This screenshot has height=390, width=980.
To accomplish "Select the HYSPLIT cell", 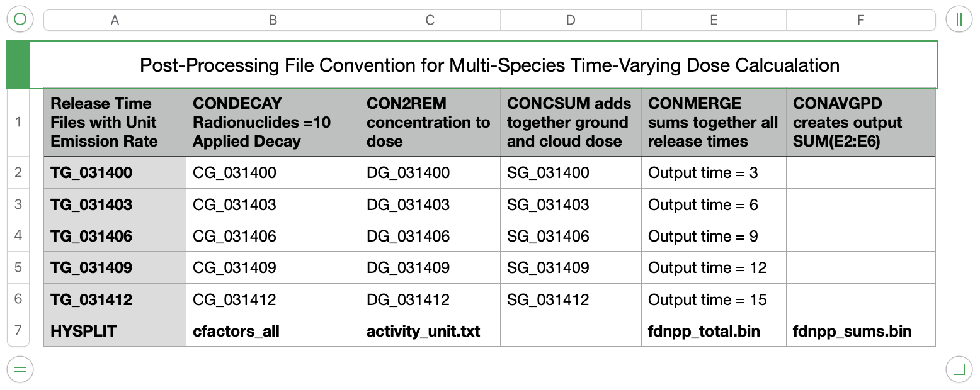I will pos(115,331).
